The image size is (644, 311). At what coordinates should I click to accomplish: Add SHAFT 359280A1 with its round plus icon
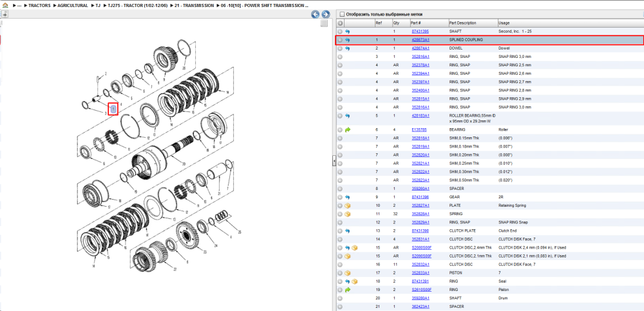pyautogui.click(x=340, y=298)
